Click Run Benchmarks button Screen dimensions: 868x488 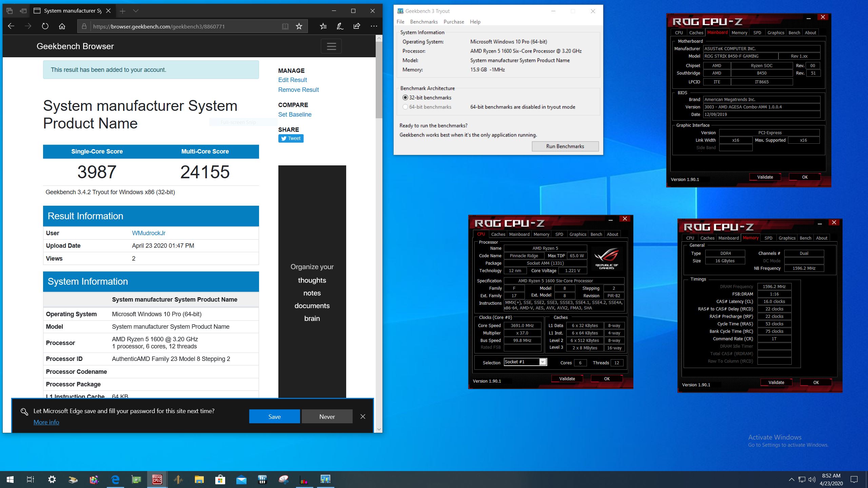pos(565,146)
